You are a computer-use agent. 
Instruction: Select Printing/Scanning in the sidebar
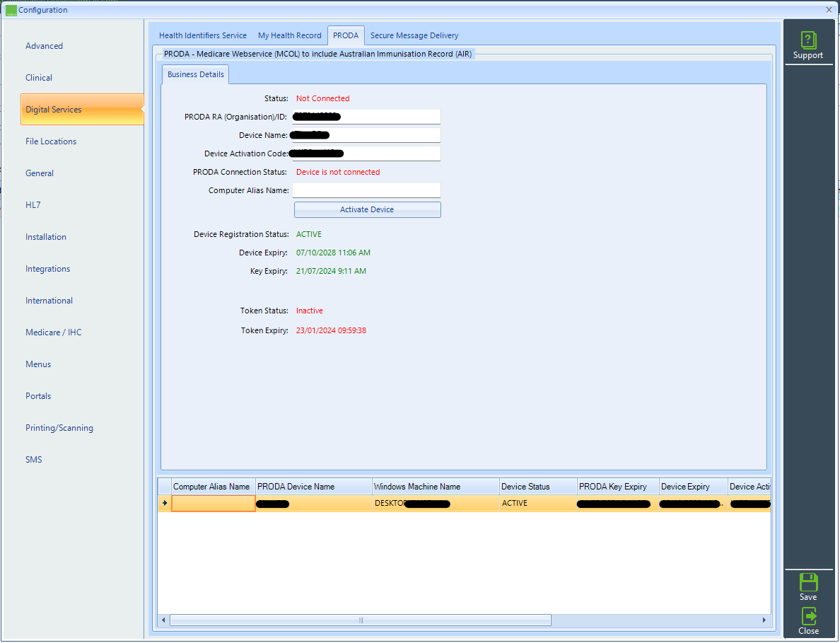coord(59,427)
